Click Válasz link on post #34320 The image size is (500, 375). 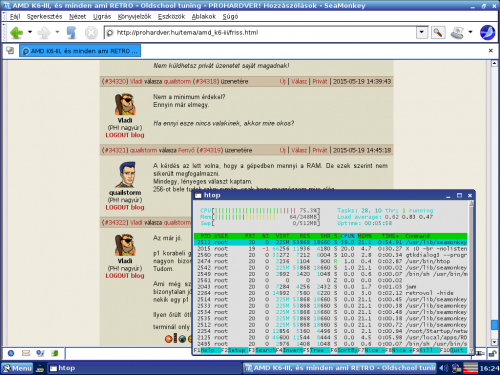pyautogui.click(x=299, y=81)
